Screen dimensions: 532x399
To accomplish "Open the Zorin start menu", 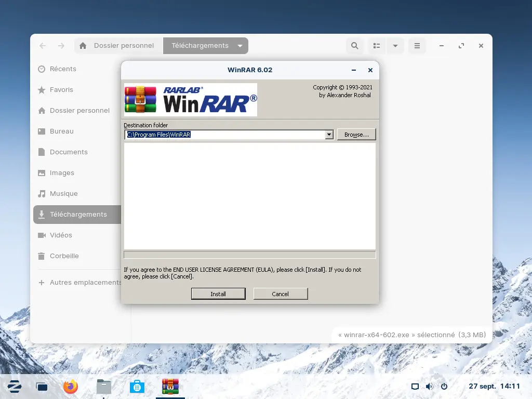I will 15,387.
